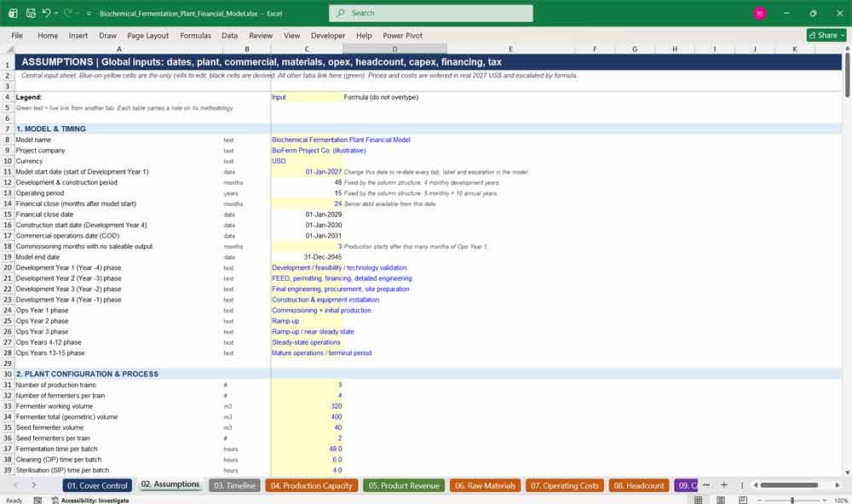Open Accessibility: Investigate status item
Image resolution: width=852 pixels, height=504 pixels.
[90, 501]
